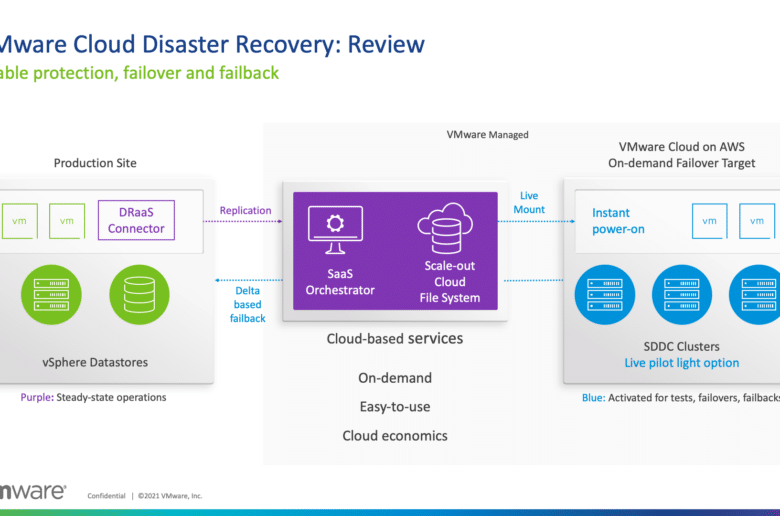Click the second green vm box in Production Site
Image resolution: width=780 pixels, height=516 pixels.
(x=67, y=221)
